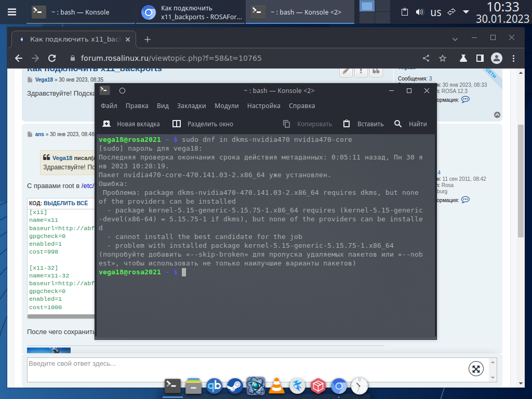Open network connections tray icon
Image resolution: width=532 pixels, height=399 pixels.
pos(451,12)
